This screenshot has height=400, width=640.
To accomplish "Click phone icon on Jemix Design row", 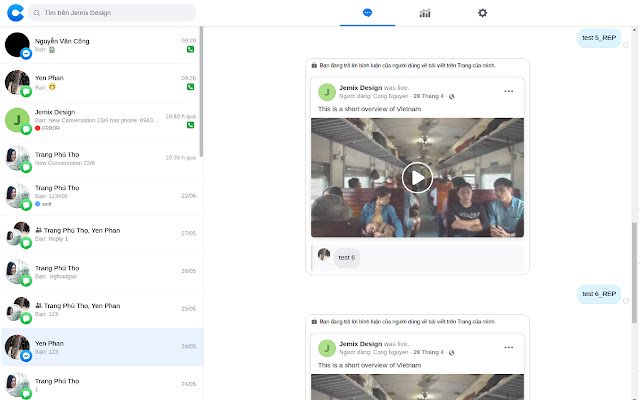I will (190, 125).
